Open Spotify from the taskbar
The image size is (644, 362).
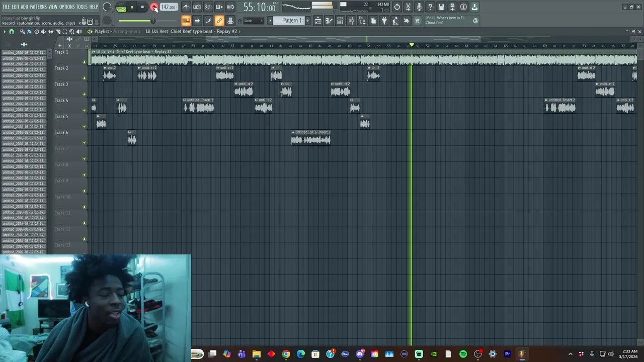coord(463,354)
